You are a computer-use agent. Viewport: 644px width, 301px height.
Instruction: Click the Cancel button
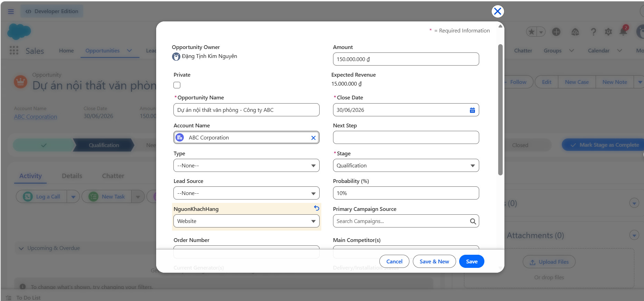point(394,262)
